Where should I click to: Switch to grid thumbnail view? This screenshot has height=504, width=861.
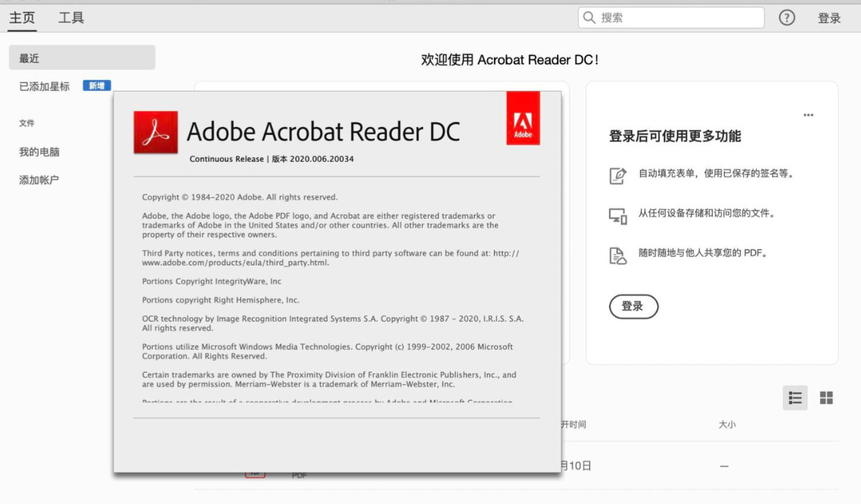click(826, 398)
